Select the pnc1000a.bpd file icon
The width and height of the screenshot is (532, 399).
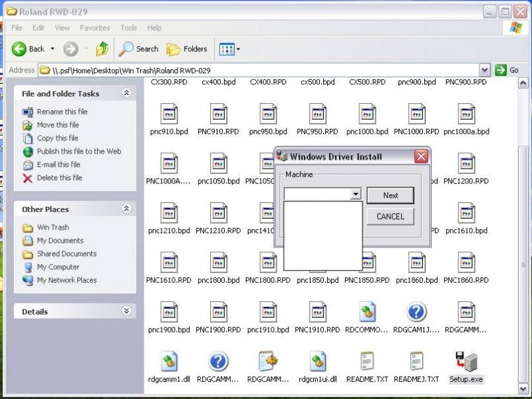click(466, 114)
